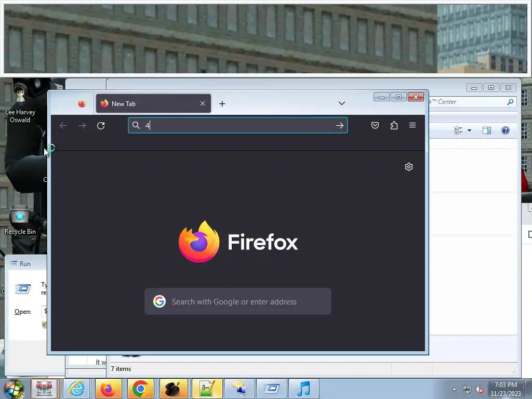This screenshot has height=399, width=532.
Task: Open the clock showing 7:03 PM
Action: 506,389
